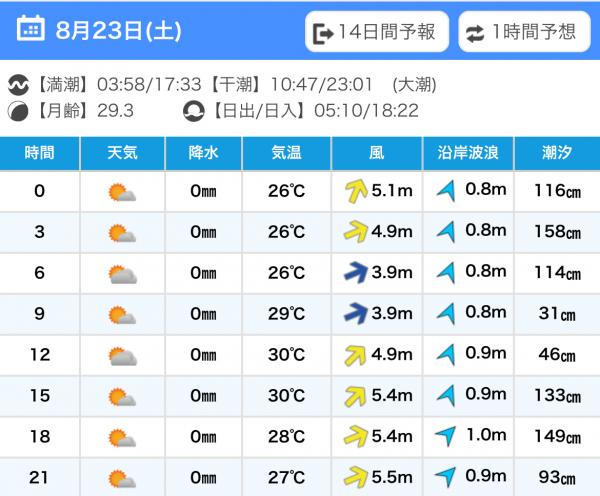Image resolution: width=600 pixels, height=496 pixels.
Task: Switch to 1時間予想 hourly view
Action: [524, 32]
